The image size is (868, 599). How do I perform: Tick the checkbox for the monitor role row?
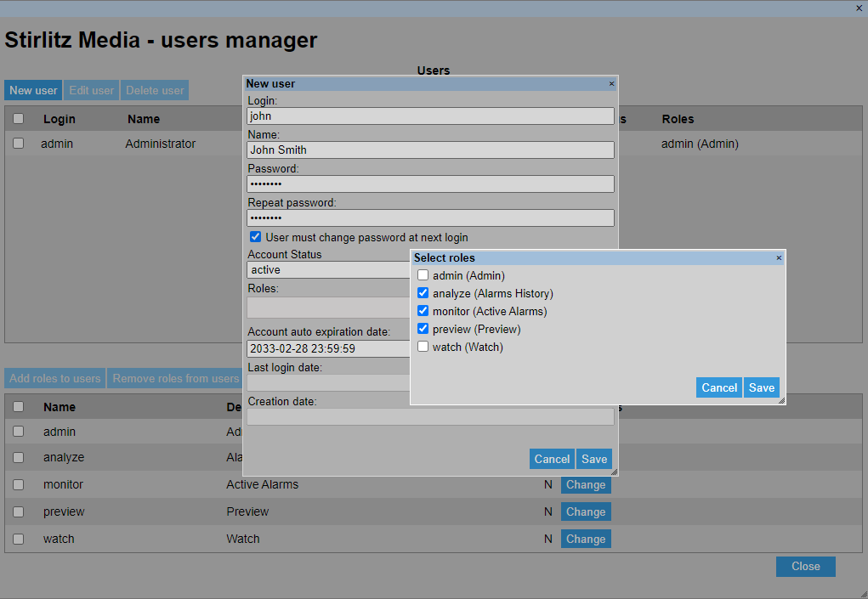[x=18, y=484]
